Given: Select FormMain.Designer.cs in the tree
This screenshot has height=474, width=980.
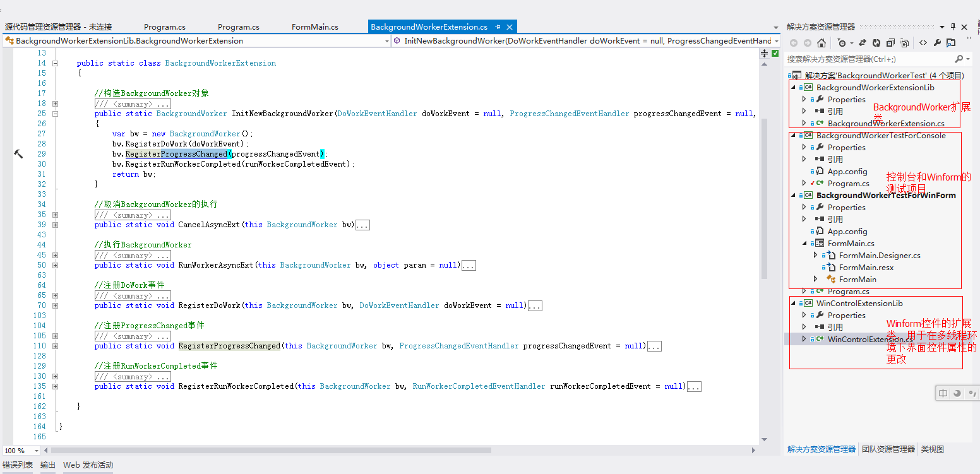Looking at the screenshot, I should [x=880, y=255].
